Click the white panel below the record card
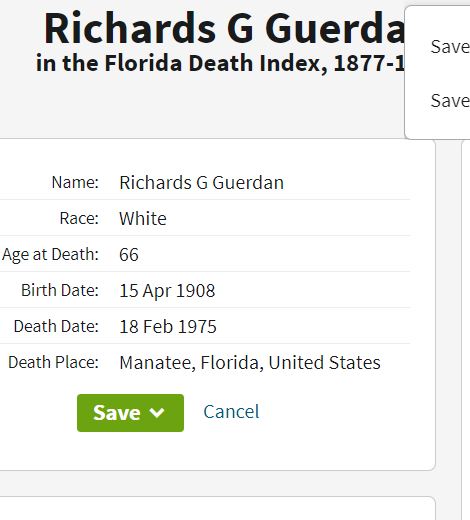 [x=217, y=509]
